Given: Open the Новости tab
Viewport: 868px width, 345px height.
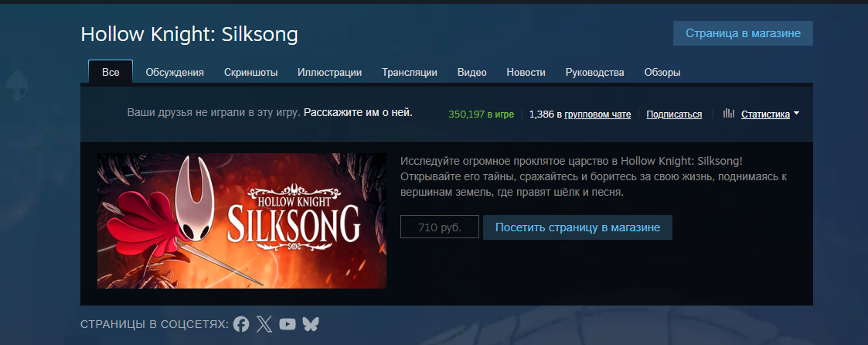Looking at the screenshot, I should [526, 73].
